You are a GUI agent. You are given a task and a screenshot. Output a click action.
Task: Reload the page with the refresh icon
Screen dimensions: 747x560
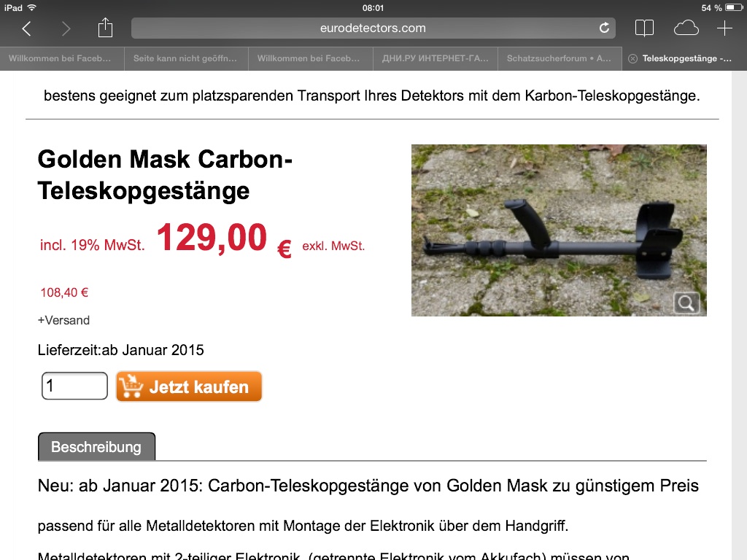pyautogui.click(x=604, y=28)
